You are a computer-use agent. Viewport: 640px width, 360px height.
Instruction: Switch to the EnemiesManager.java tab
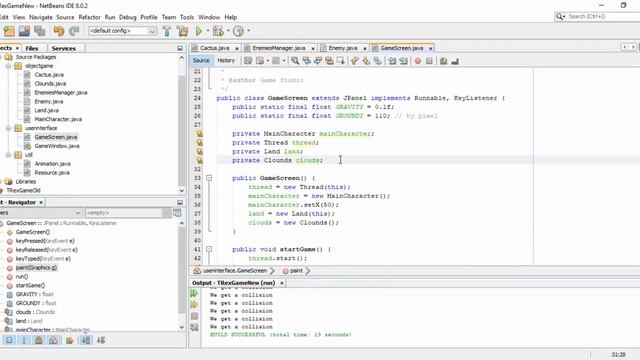(x=279, y=48)
